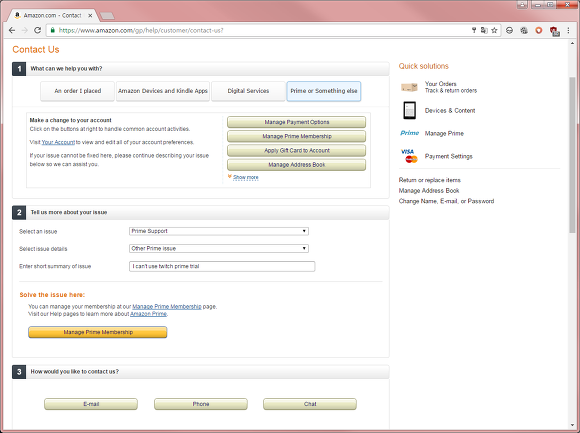
Task: Click yellow Manage Prime Membership button
Action: click(98, 332)
